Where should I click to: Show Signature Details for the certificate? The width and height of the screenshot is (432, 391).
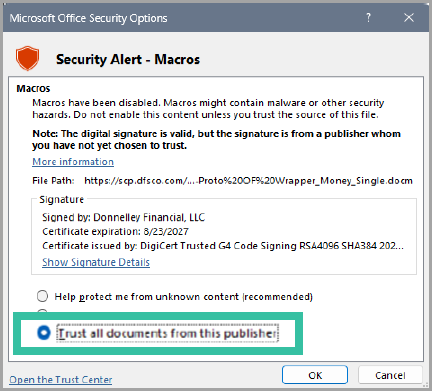point(96,262)
